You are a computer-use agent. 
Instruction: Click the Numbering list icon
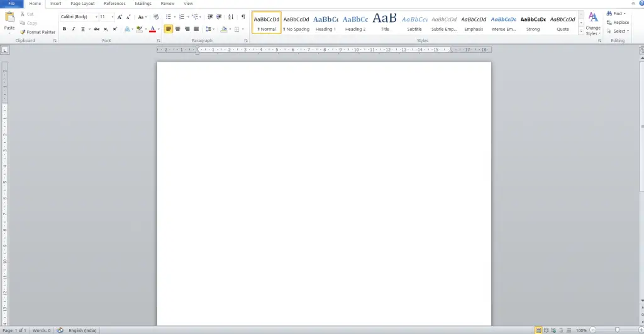click(x=182, y=17)
